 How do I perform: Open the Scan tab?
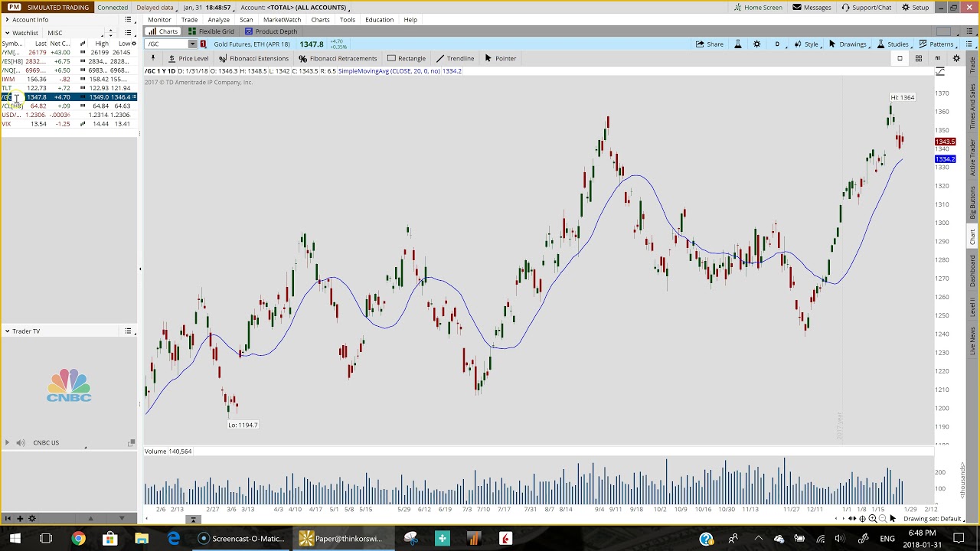(246, 20)
